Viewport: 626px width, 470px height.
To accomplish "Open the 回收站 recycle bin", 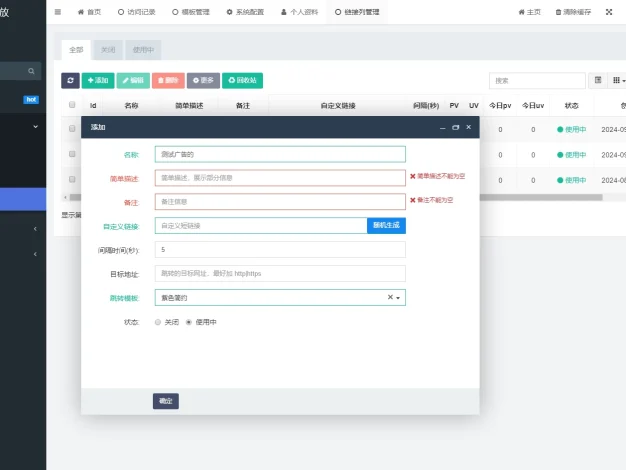I will pos(242,80).
